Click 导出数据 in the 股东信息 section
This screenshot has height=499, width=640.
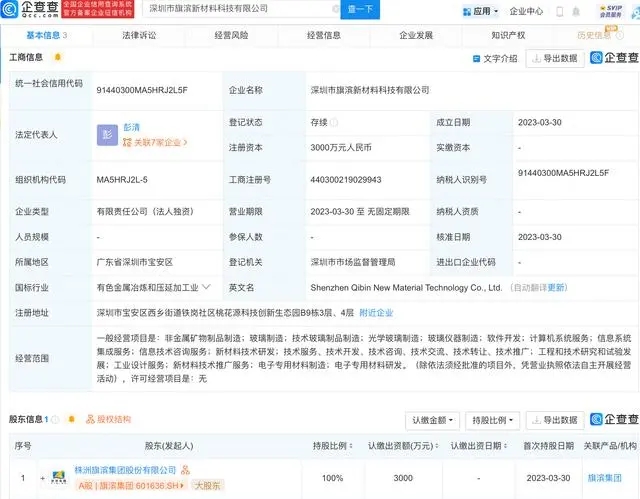(x=555, y=420)
